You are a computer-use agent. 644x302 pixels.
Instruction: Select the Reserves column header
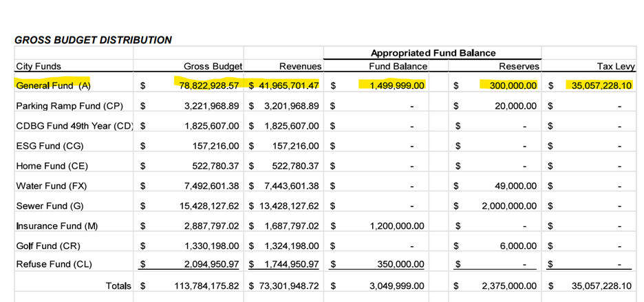[x=518, y=67]
